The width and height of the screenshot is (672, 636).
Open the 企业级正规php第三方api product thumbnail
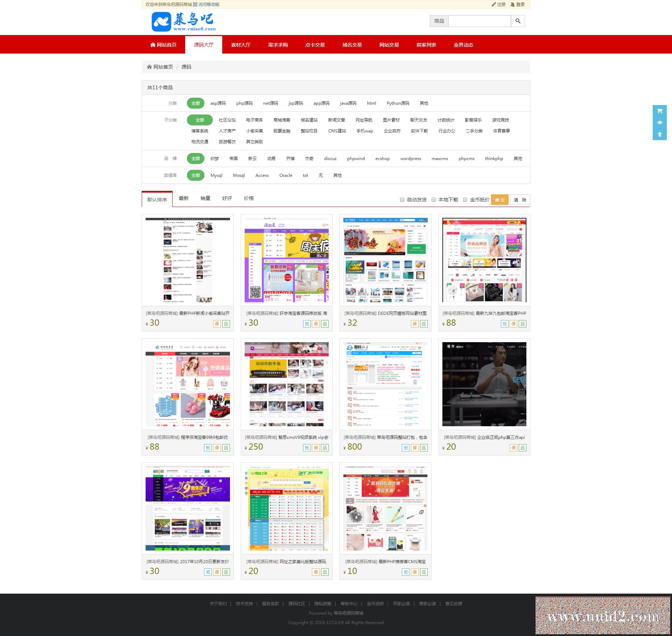484,384
